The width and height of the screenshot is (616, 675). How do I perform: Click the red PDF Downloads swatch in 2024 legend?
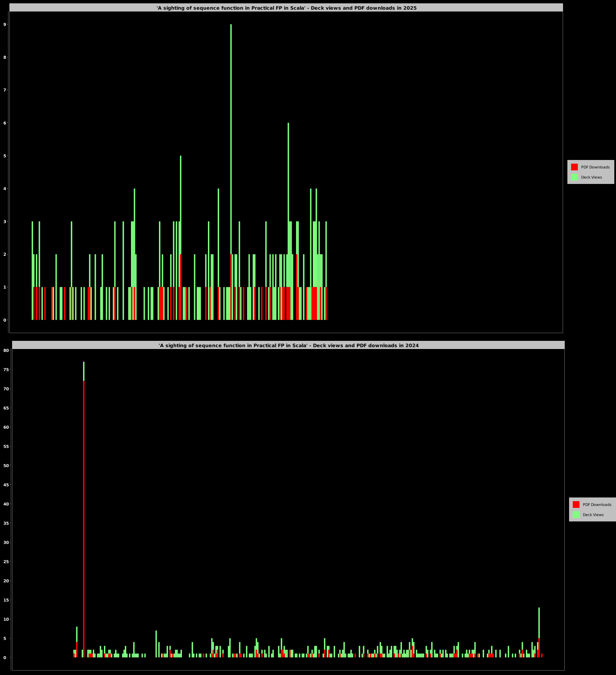point(576,505)
